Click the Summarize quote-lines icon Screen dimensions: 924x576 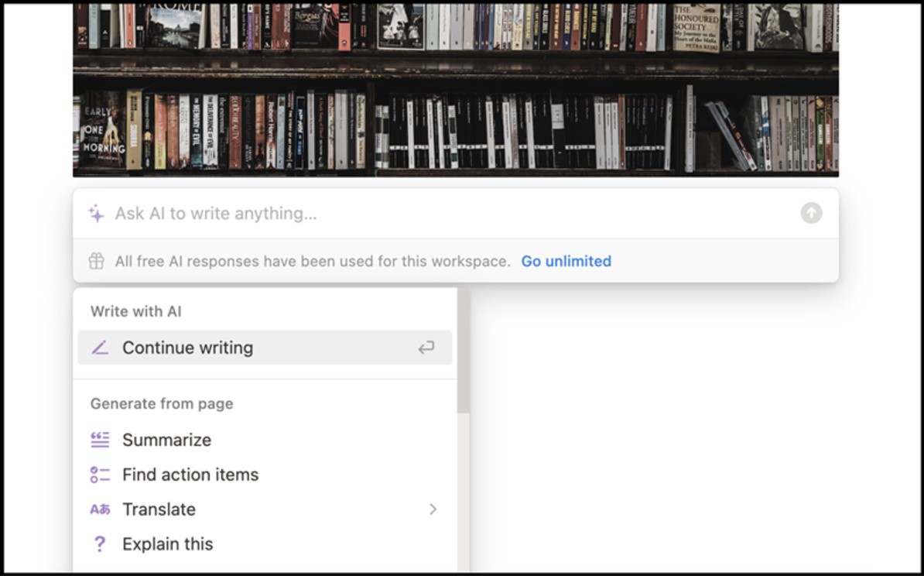click(x=100, y=440)
